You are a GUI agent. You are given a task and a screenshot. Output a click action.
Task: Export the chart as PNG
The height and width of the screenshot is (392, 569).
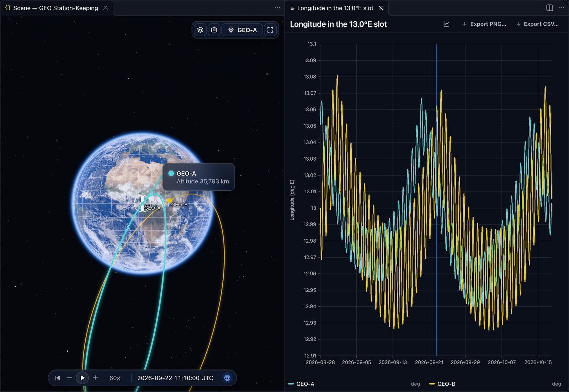[484, 24]
